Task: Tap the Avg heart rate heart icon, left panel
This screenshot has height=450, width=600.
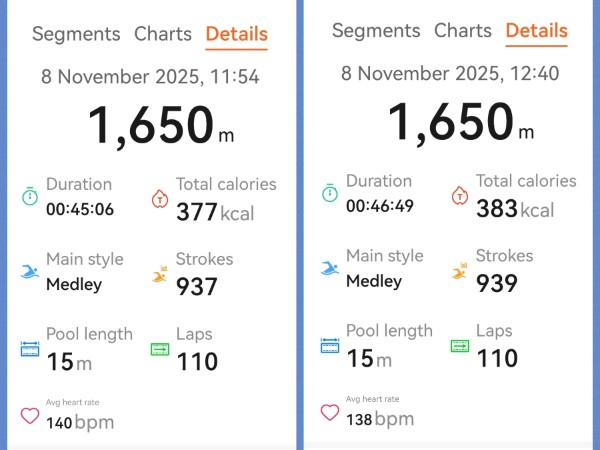Action: coord(30,414)
